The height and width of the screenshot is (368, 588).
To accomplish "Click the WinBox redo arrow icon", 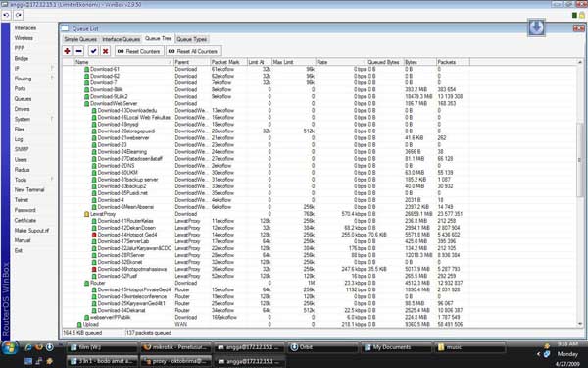I will click(x=19, y=15).
